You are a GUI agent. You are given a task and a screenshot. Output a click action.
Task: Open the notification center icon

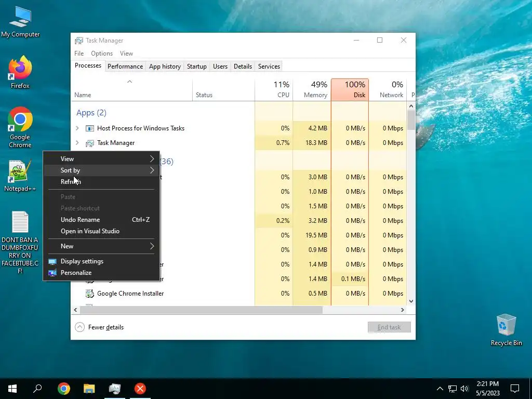pos(515,389)
